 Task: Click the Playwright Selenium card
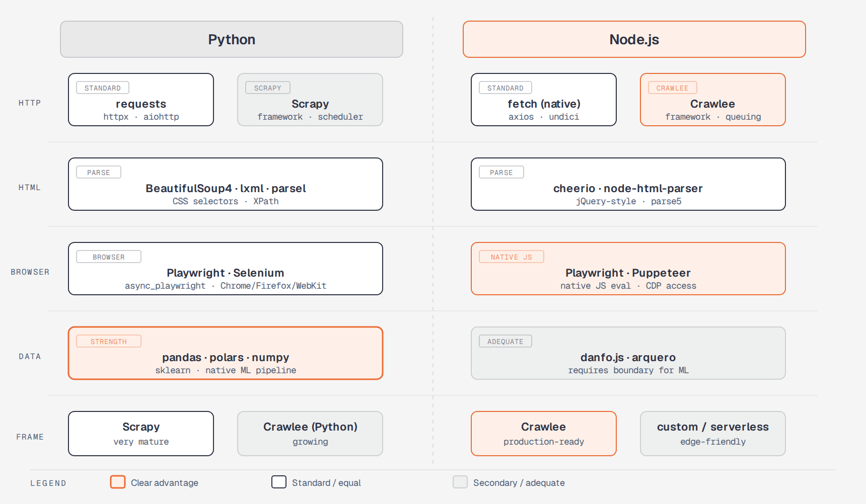(x=226, y=269)
